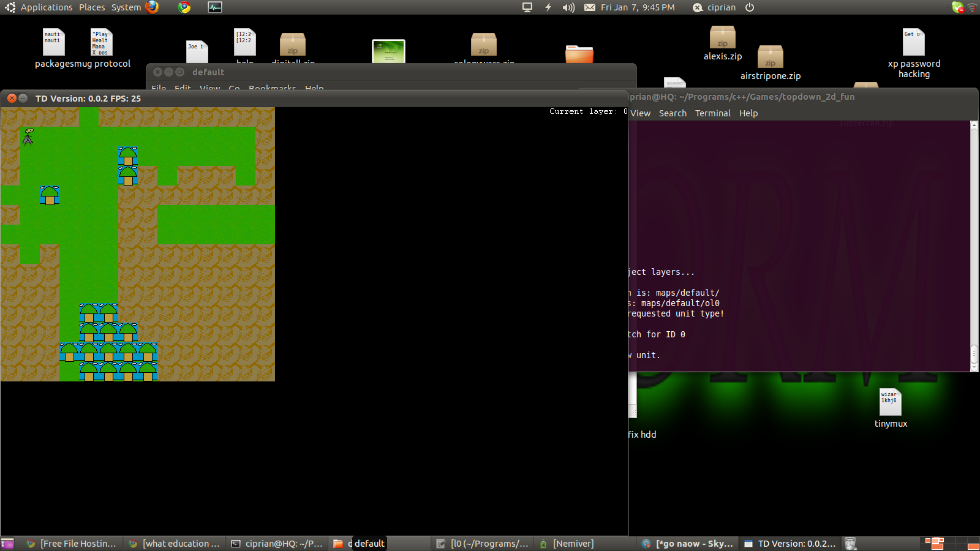Click the 'Current layer: 0' text in game

click(x=588, y=111)
